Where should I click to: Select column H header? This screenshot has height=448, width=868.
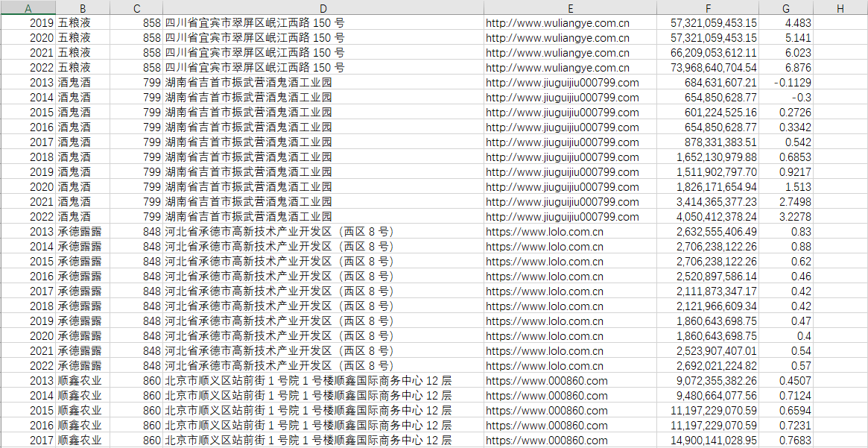(x=840, y=7)
